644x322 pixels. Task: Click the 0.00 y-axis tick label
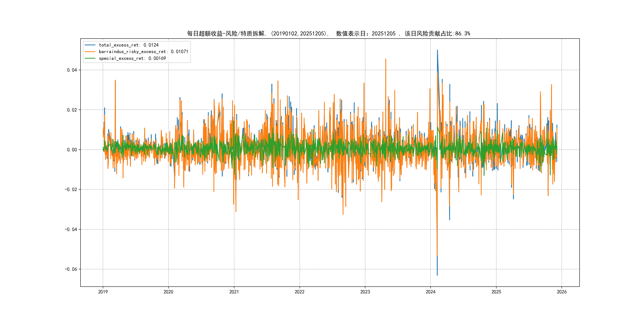pyautogui.click(x=72, y=150)
